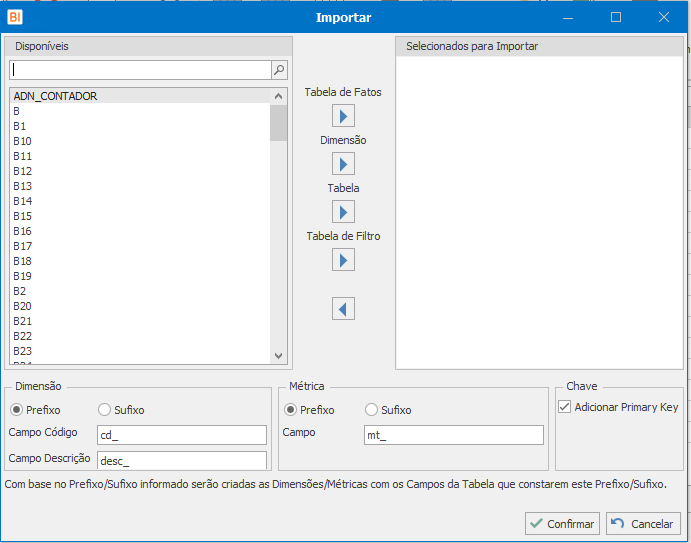This screenshot has width=691, height=543.
Task: Focus the Disponíveis search field
Action: pos(140,70)
